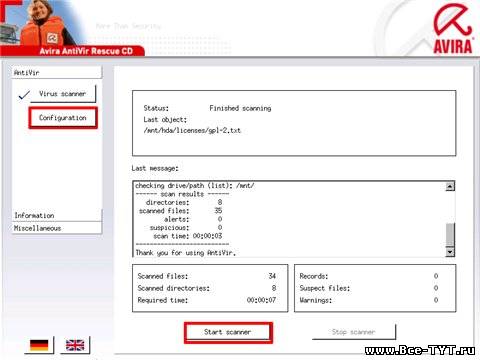The height and width of the screenshot is (360, 480).
Task: Click the Records and Warnings statistics box
Action: tap(375, 288)
